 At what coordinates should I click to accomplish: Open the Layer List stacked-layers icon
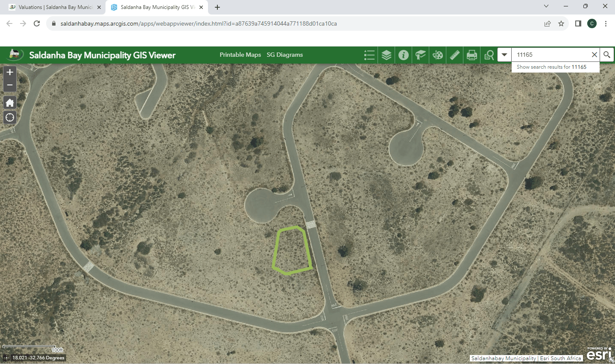(387, 55)
